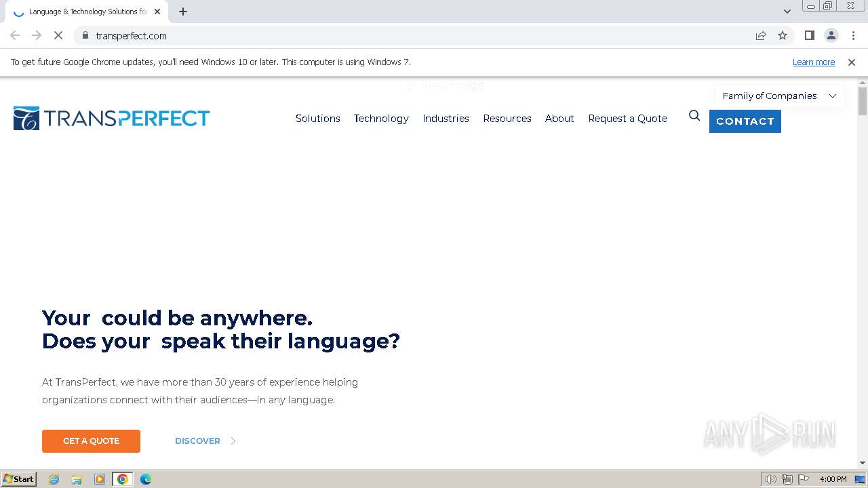Open the Industries menu

(x=446, y=119)
